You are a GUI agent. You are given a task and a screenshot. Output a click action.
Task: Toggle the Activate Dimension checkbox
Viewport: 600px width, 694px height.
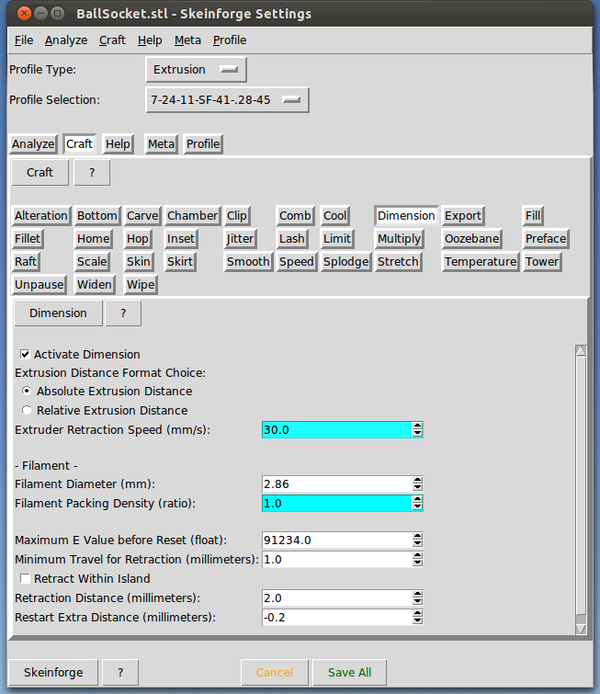(x=25, y=354)
